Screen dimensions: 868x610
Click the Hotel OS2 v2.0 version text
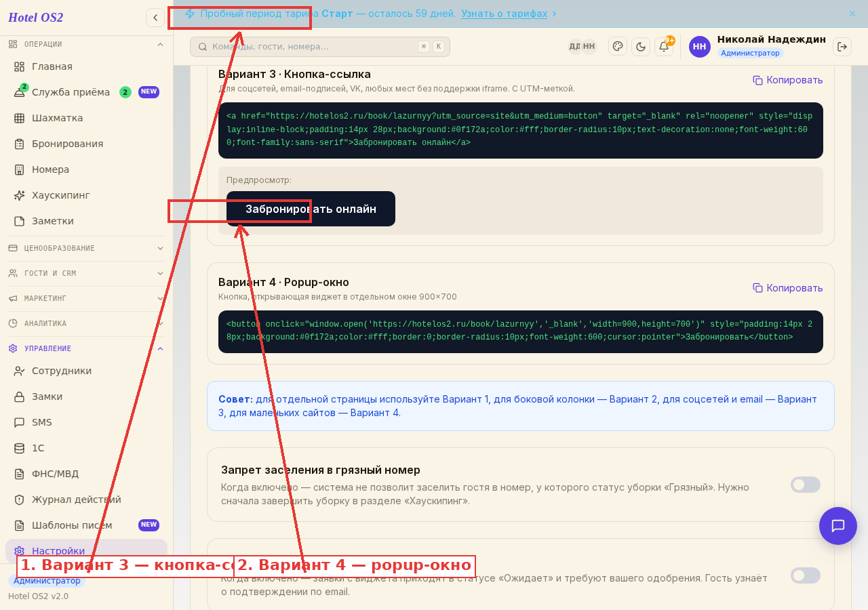38,596
